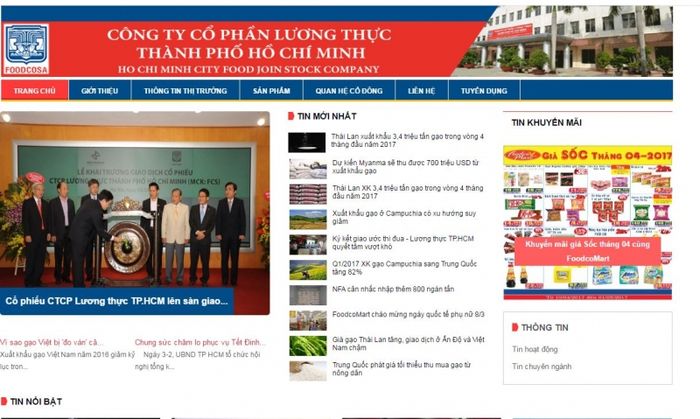This screenshot has width=700, height=419.
Task: Click thumbnail beside 'Q1/2017 XK gạo Campuchia' news
Action: point(308,270)
